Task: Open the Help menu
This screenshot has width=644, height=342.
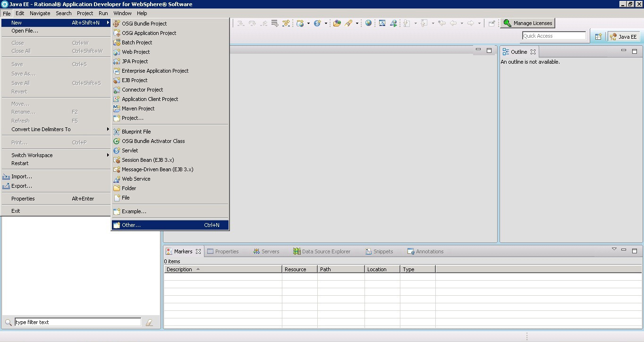Action: tap(142, 13)
